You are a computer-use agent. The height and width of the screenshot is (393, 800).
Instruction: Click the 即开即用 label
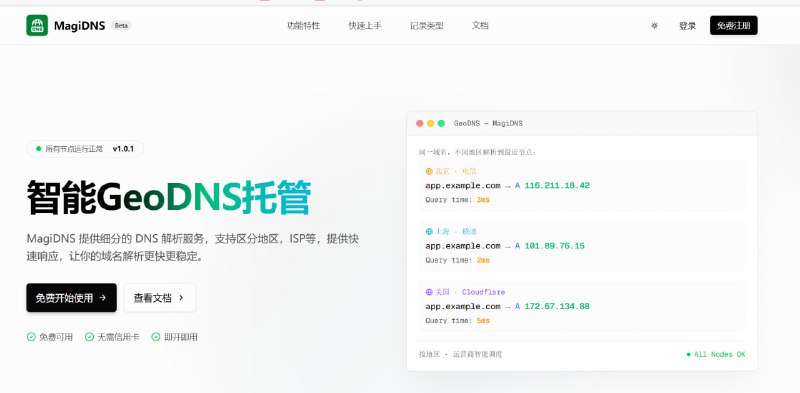pos(181,337)
